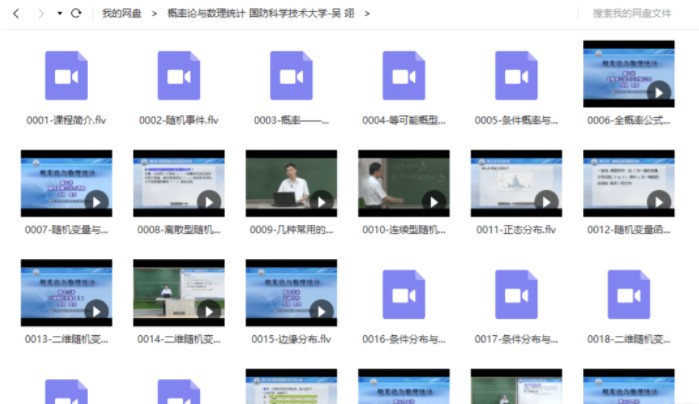Play the 0011-正态分布.flv video via play button
Viewport: 699px width, 404px height.
[547, 202]
